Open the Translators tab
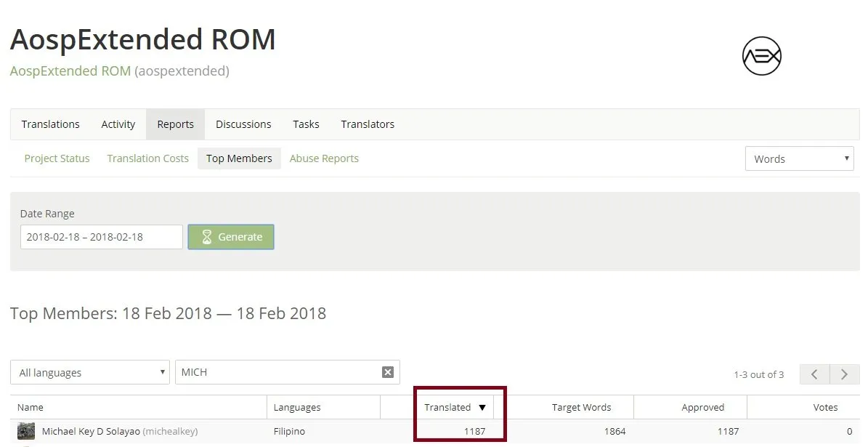The image size is (868, 447). point(368,124)
